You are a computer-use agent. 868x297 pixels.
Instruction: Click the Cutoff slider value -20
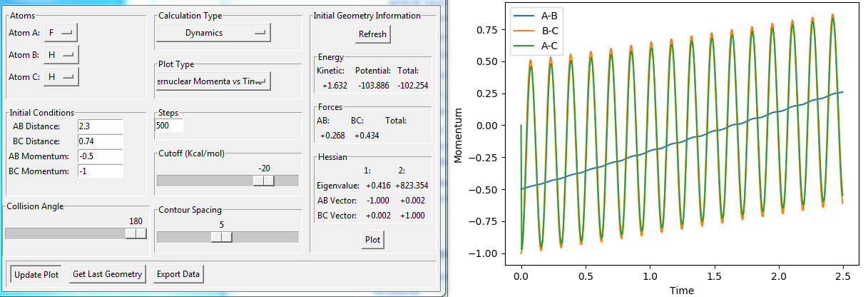[264, 168]
